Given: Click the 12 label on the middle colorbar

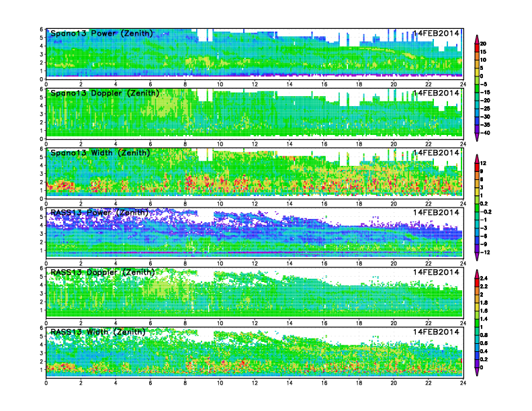Looking at the screenshot, I should tap(483, 163).
